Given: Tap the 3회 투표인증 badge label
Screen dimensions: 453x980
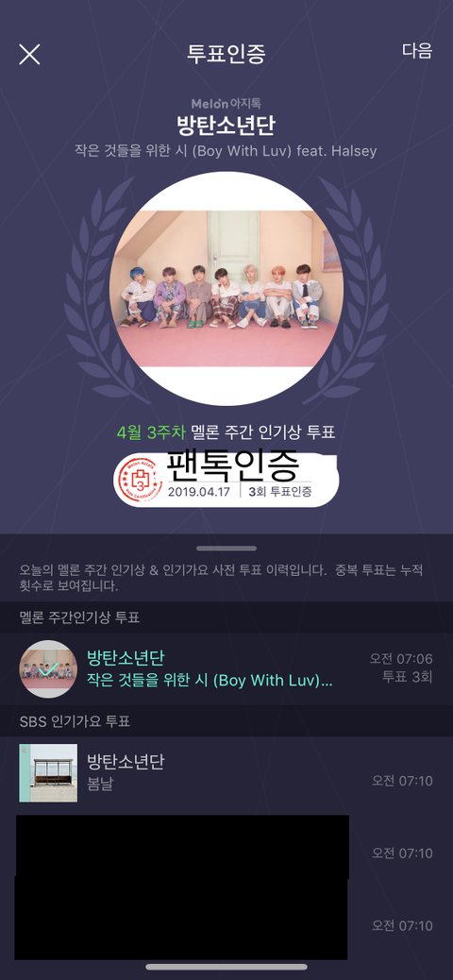Looking at the screenshot, I should point(280,491).
